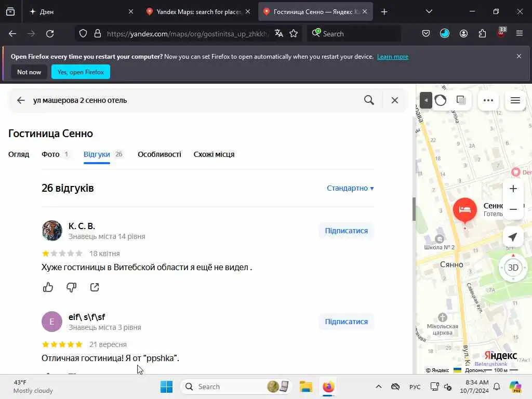Open reviewer К. С. В. profile name
Image resolution: width=532 pixels, height=399 pixels.
pos(82,226)
